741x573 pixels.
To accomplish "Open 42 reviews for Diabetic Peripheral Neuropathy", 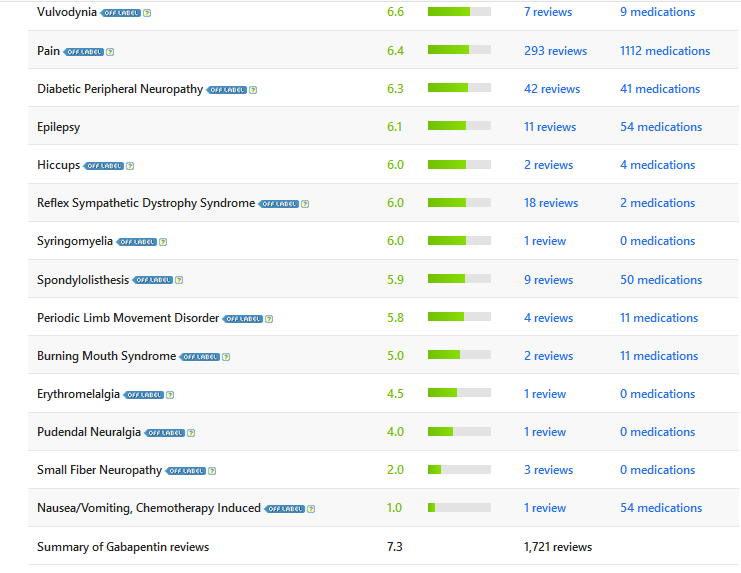I will (551, 89).
